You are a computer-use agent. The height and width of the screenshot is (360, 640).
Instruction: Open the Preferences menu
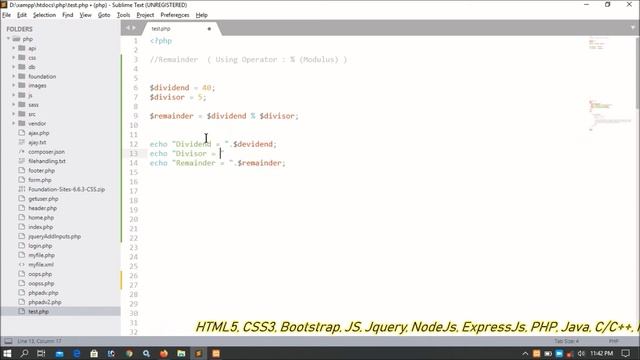tap(175, 15)
